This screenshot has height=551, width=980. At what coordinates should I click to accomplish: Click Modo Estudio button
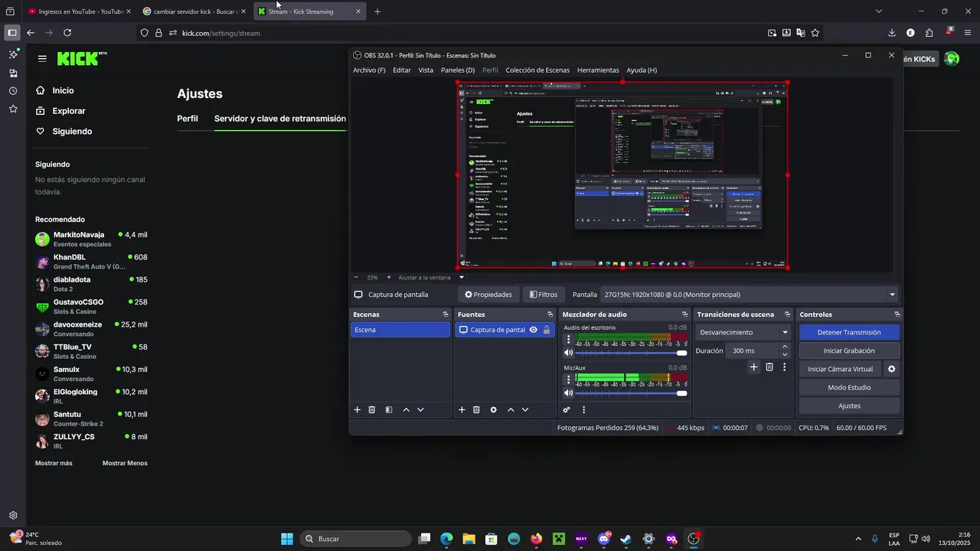pyautogui.click(x=849, y=387)
